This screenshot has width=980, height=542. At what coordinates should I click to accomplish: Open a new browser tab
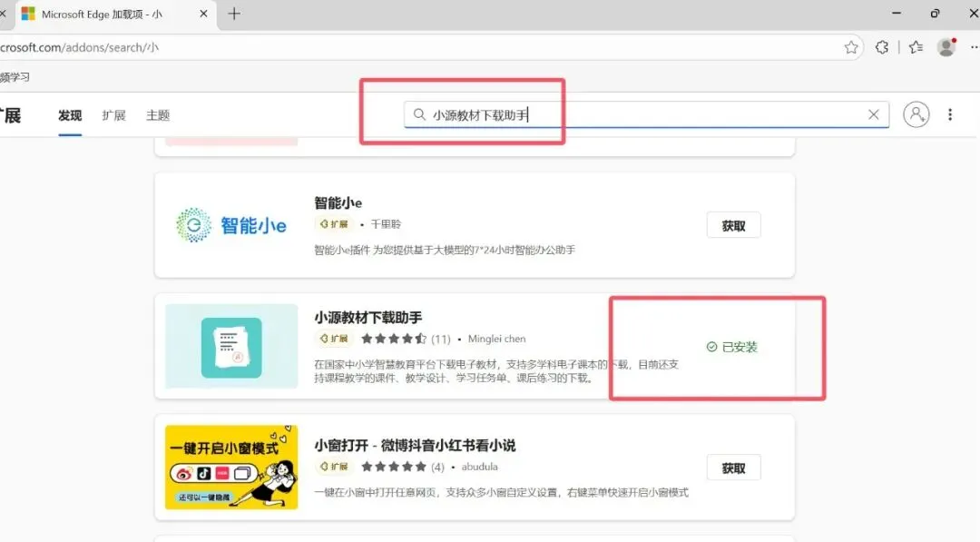coord(234,14)
